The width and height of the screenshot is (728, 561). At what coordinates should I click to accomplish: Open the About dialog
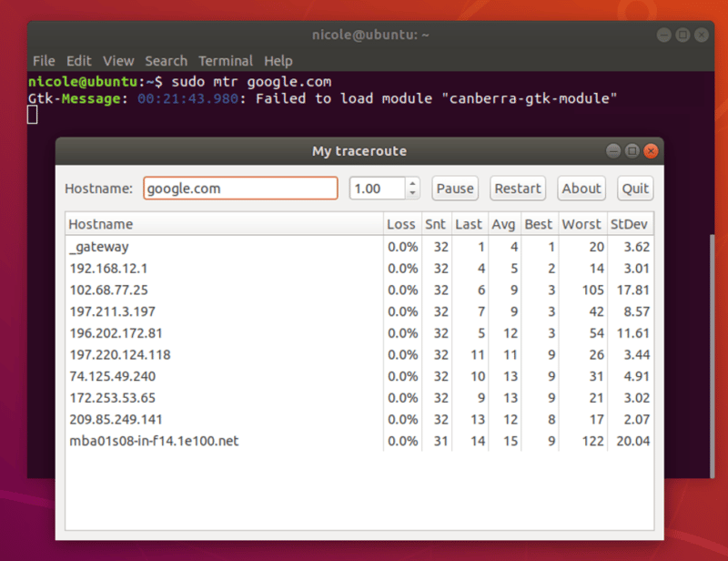[x=581, y=189]
